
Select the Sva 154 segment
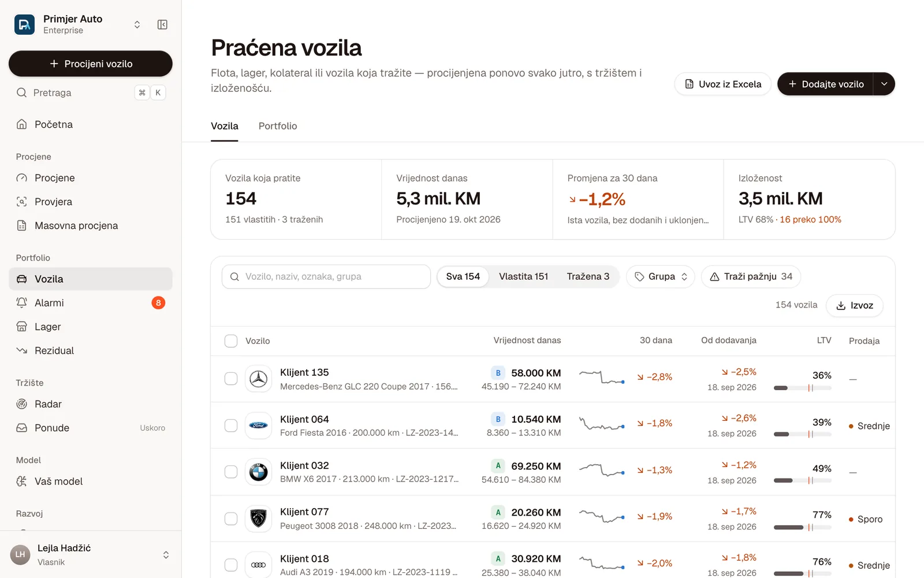(x=463, y=276)
